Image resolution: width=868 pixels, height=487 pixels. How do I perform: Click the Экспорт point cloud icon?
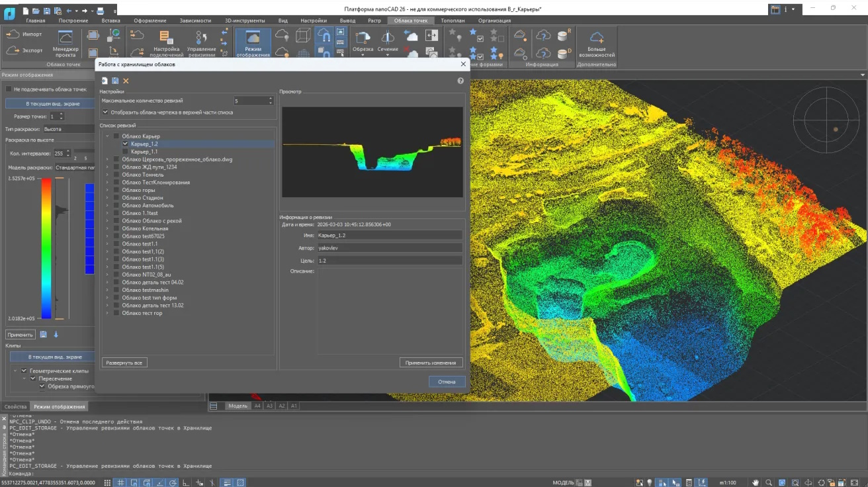pos(12,51)
